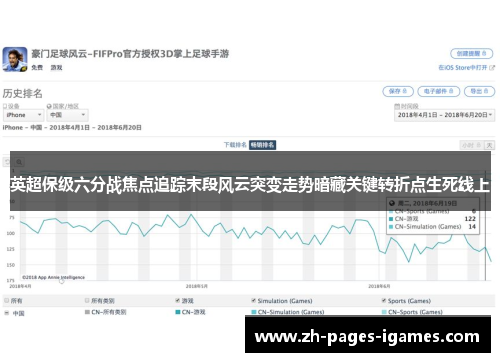
Task: Open the 中国 country dropdown
Action: pyautogui.click(x=67, y=115)
